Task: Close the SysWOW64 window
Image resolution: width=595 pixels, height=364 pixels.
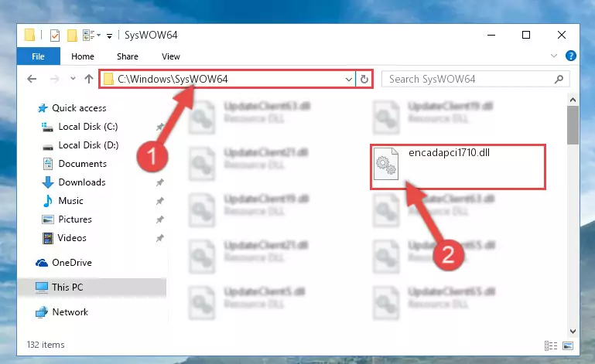Action: [x=562, y=35]
